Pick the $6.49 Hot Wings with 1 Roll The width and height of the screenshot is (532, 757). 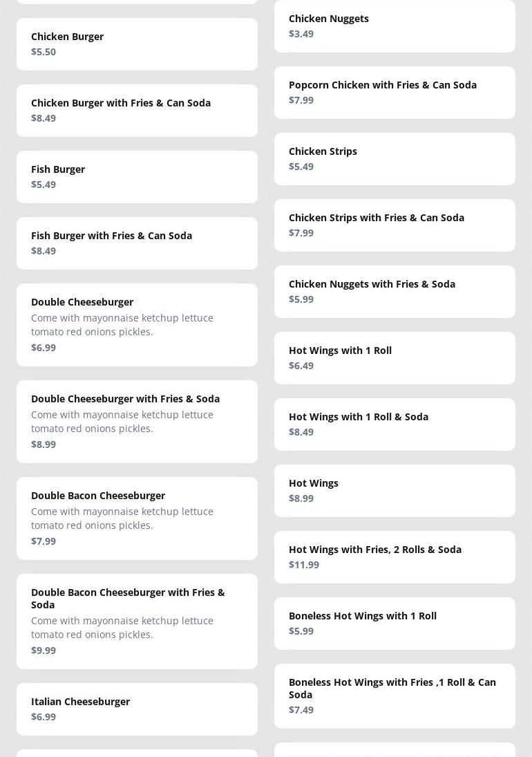(x=395, y=357)
